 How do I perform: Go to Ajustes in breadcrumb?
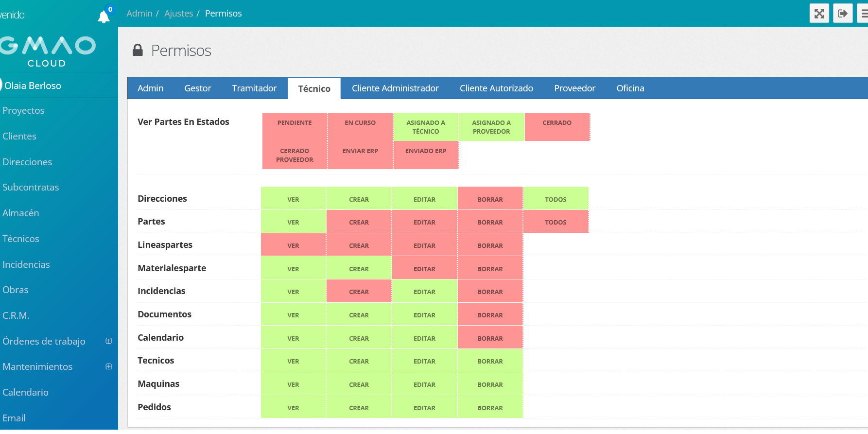coord(178,14)
